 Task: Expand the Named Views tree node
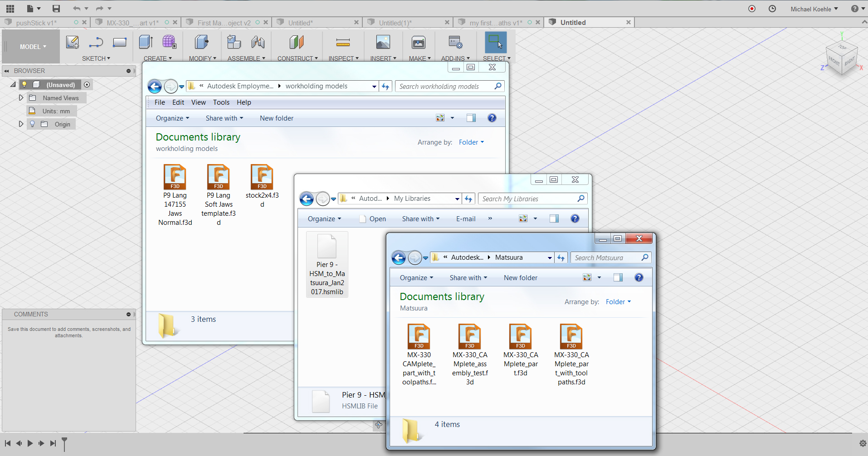pyautogui.click(x=21, y=97)
